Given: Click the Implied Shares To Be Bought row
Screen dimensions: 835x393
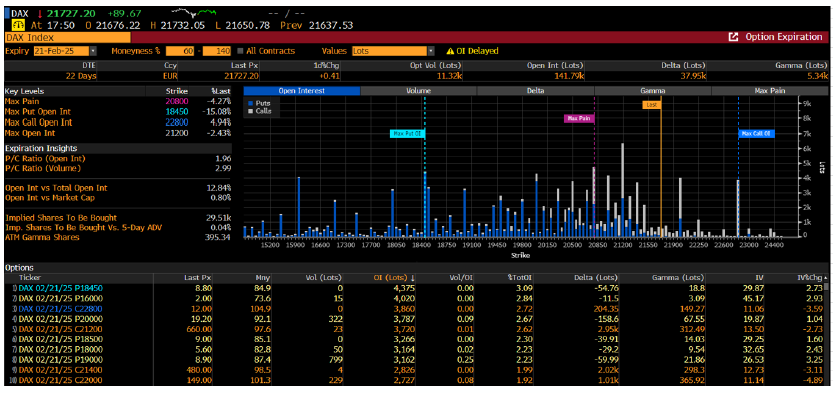Looking at the screenshot, I should point(118,218).
